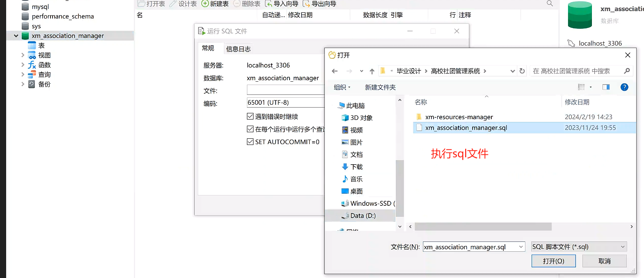Open 图片 folder in navigation pane
Image resolution: width=644 pixels, height=278 pixels.
(x=352, y=142)
